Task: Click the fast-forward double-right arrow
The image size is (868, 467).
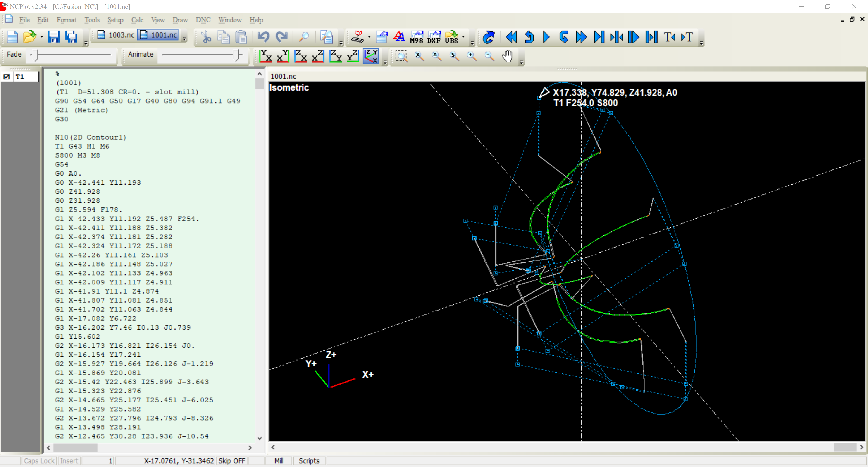Action: (x=581, y=37)
